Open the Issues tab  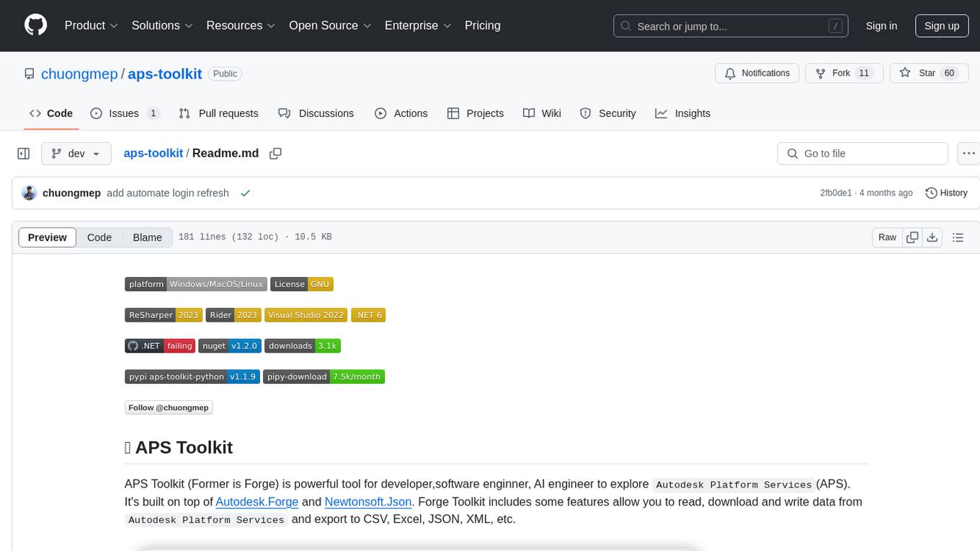pos(125,113)
